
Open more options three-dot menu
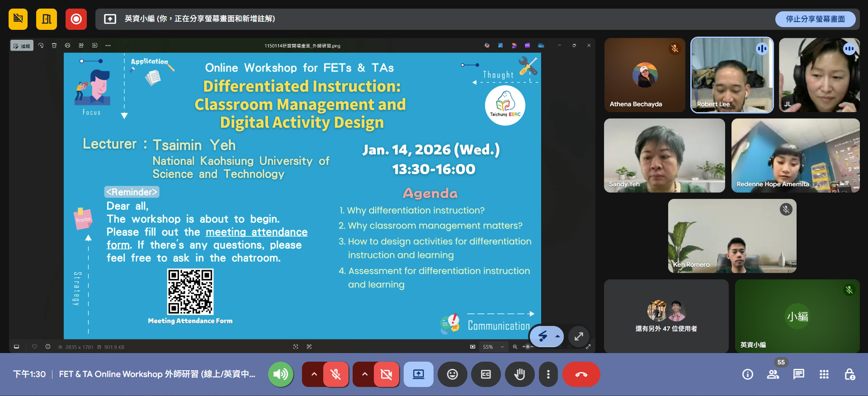pyautogui.click(x=548, y=374)
